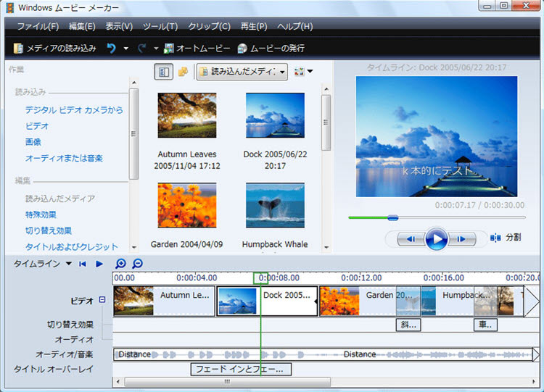
Task: Open the Redo history dropdown arrow
Action: click(x=156, y=49)
